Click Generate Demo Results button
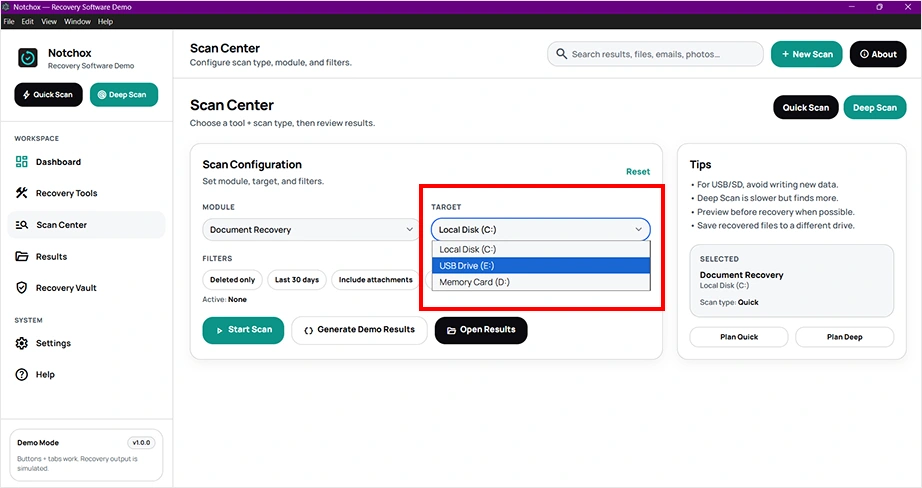 [x=359, y=330]
